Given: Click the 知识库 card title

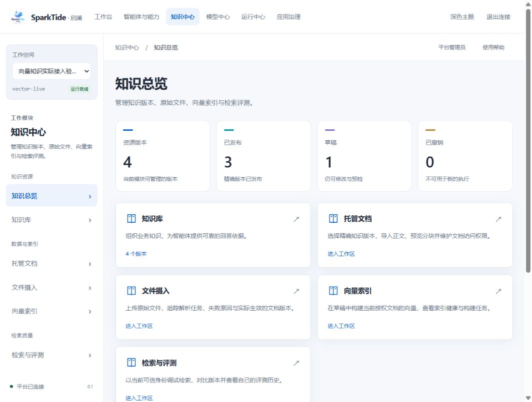Looking at the screenshot, I should click(x=152, y=219).
